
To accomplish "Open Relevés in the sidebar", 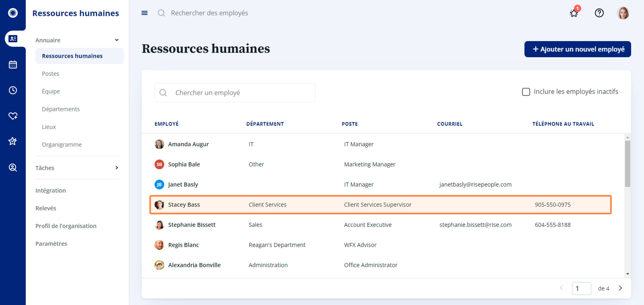I will click(x=46, y=208).
